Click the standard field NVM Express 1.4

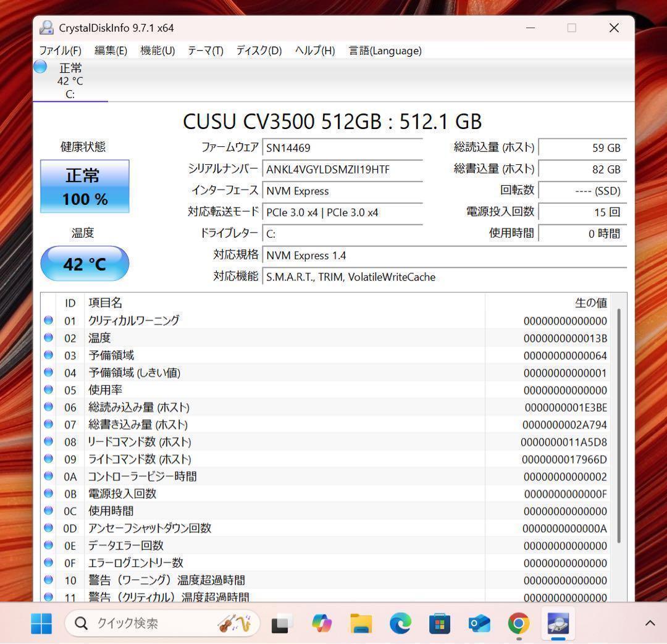[445, 255]
